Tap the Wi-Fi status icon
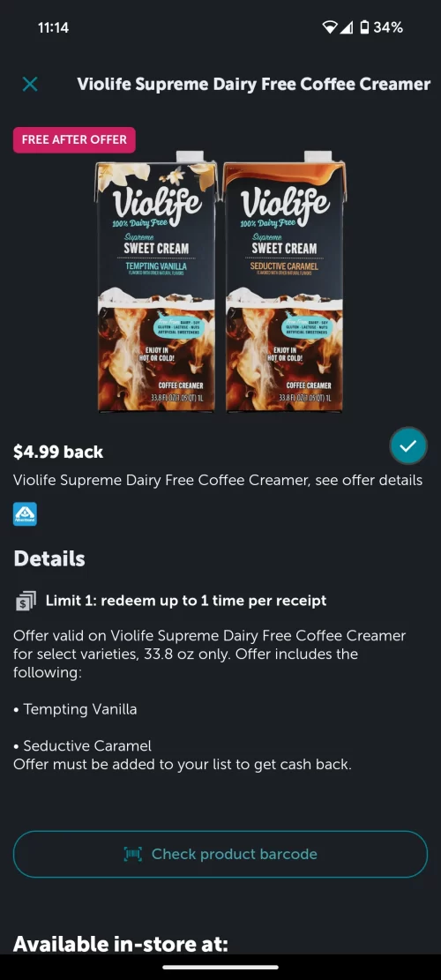 329,27
